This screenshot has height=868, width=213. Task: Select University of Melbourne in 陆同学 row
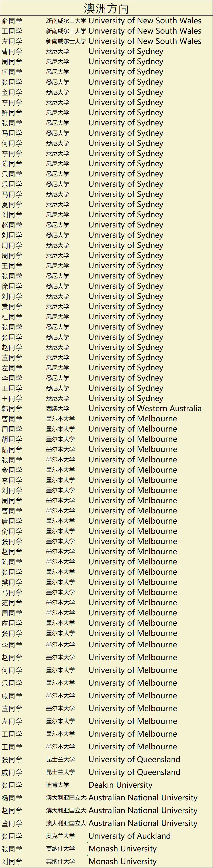pos(132,449)
